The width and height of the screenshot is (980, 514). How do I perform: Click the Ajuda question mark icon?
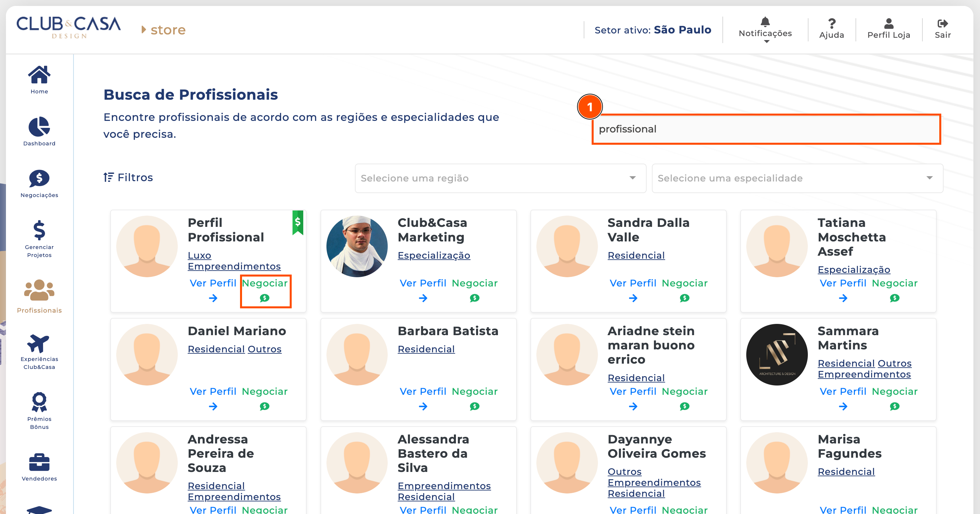[x=832, y=24]
